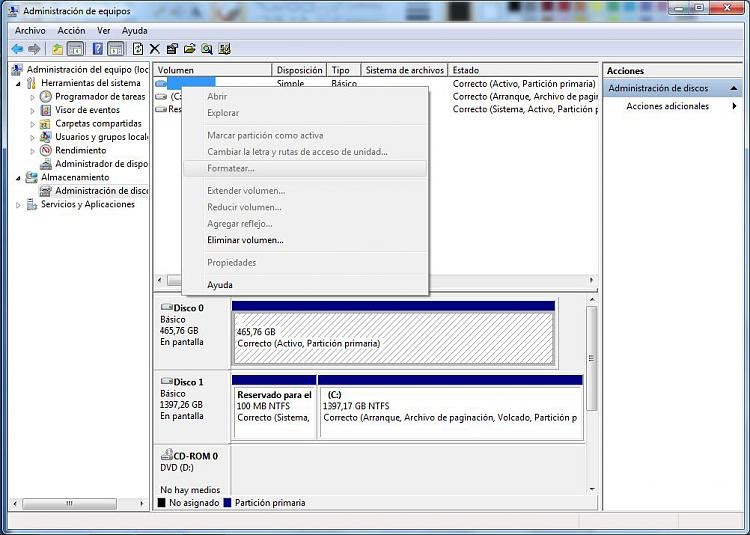
Task: Click the Programador de tareas clock icon
Action: 45,97
